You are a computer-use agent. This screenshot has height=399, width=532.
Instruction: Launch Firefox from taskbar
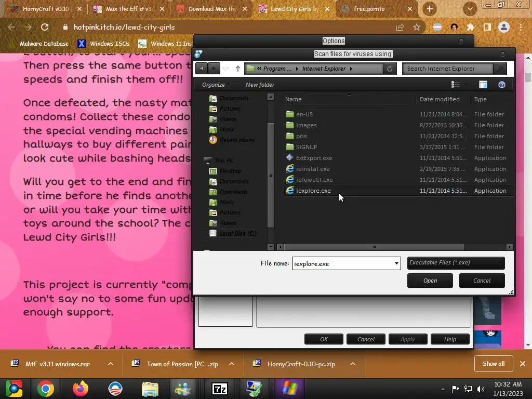80,389
